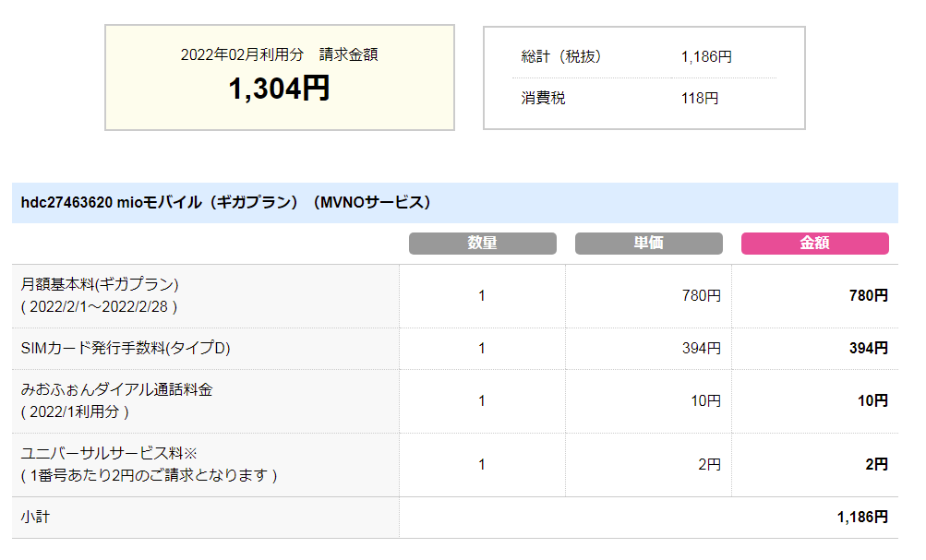This screenshot has height=560, width=926.
Task: Select the hdc27463620 mioモバイル service header
Action: (x=455, y=202)
